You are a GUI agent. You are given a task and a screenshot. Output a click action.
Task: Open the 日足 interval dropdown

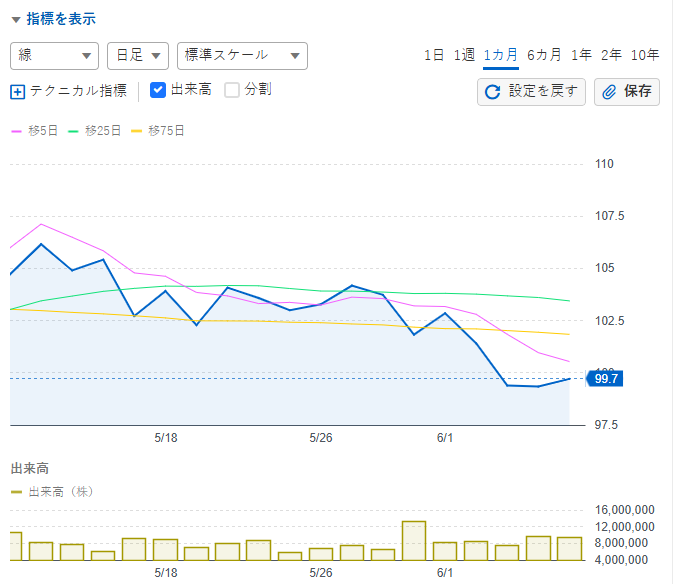pos(138,56)
